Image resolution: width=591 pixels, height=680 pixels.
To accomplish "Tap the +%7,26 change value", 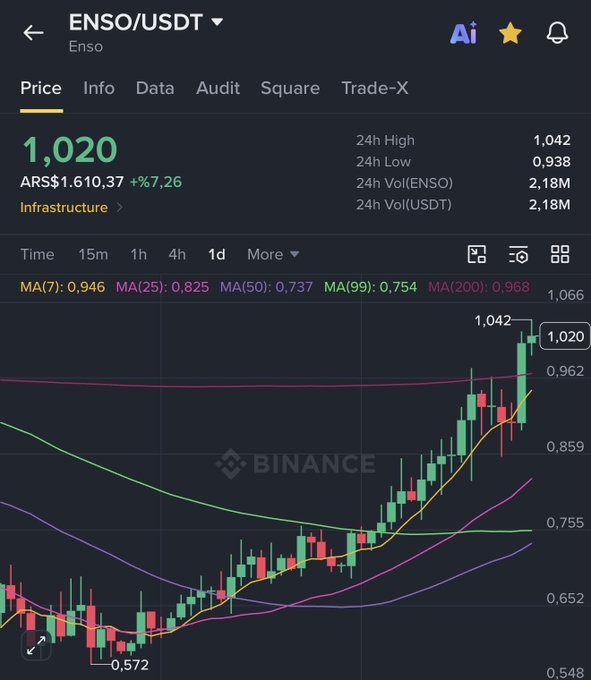I will click(156, 182).
